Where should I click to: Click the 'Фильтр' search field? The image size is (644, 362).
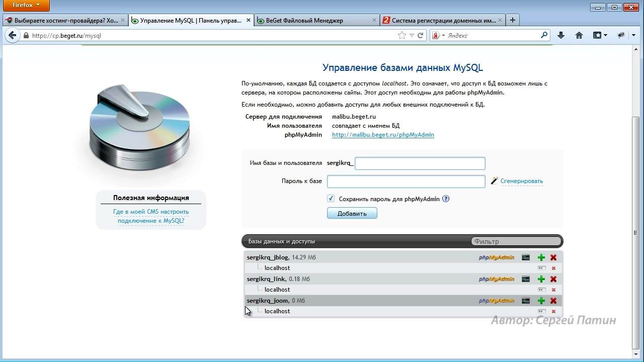(516, 241)
